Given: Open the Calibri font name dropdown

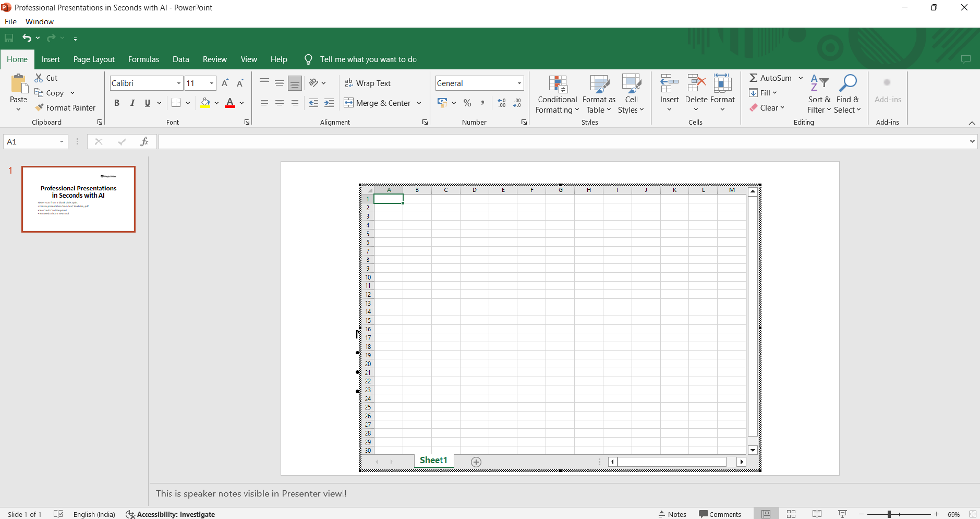Looking at the screenshot, I should tap(179, 83).
